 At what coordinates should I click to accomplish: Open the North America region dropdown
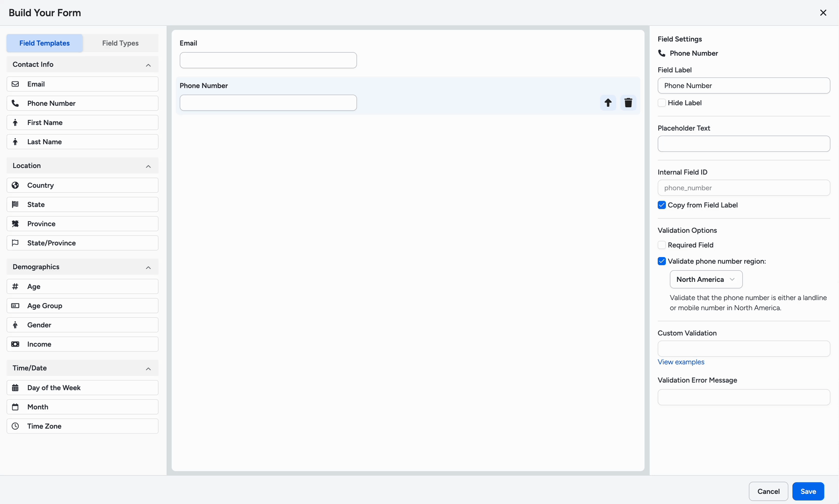click(706, 279)
